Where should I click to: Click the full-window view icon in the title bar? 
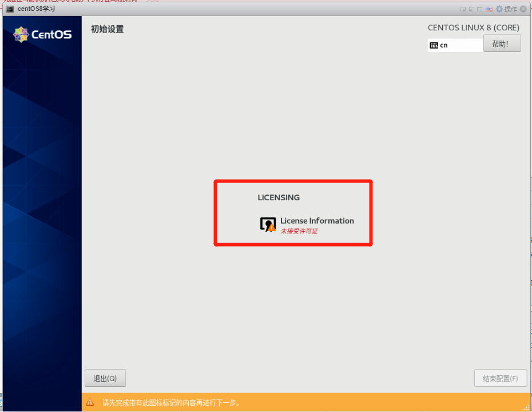coord(479,9)
